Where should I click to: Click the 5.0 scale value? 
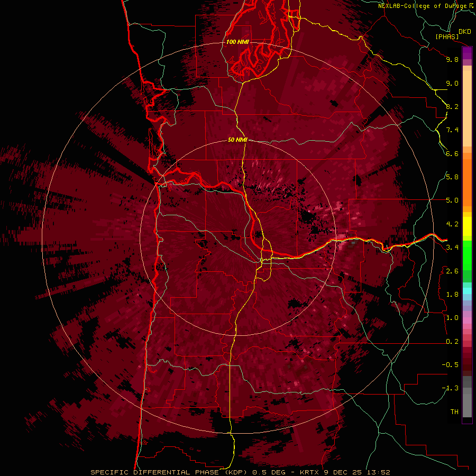click(x=452, y=200)
